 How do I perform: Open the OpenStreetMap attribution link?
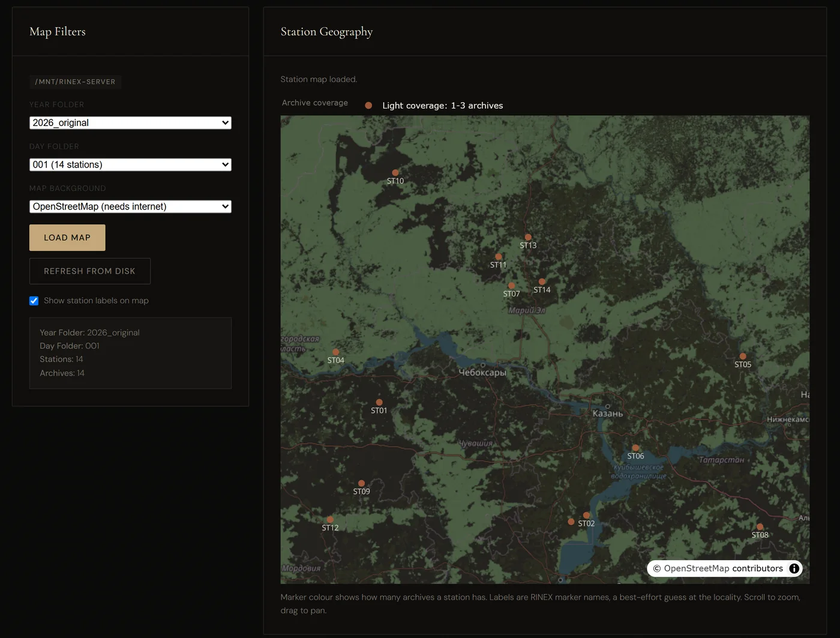pyautogui.click(x=696, y=568)
